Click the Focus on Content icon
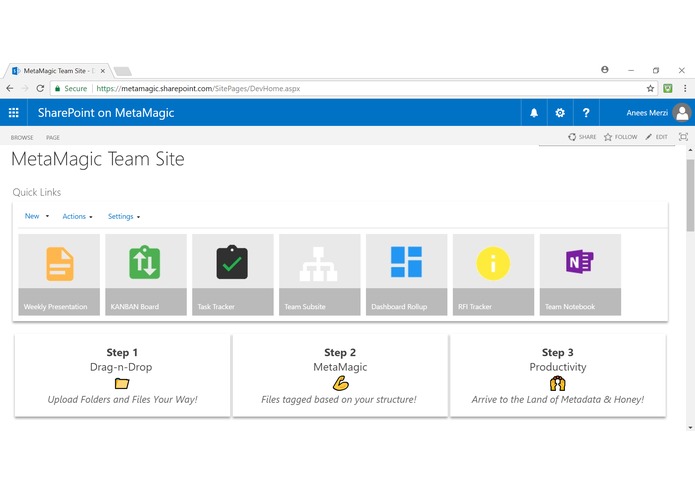Viewport: 695px width, 494px height. [x=683, y=137]
